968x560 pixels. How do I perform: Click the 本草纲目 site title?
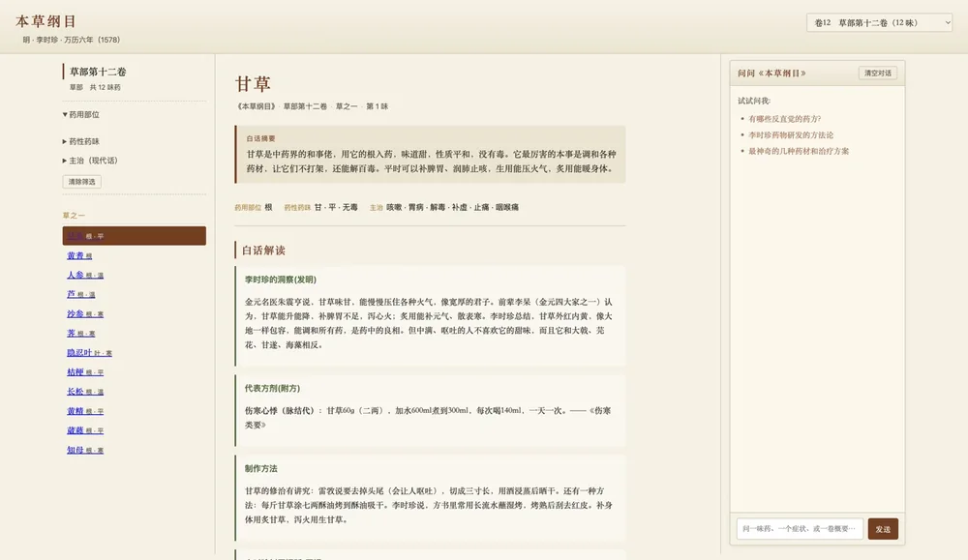point(45,21)
